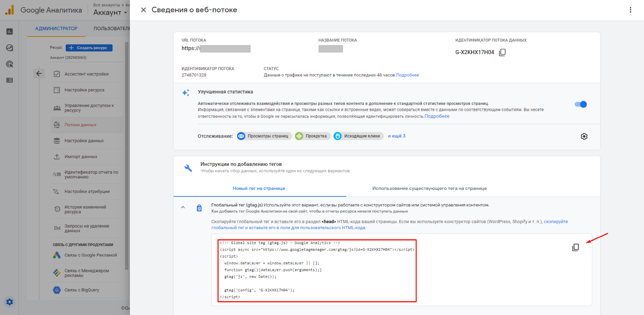Open admin settings gear in sidebar
Image resolution: width=644 pixels, height=315 pixels.
10,302
